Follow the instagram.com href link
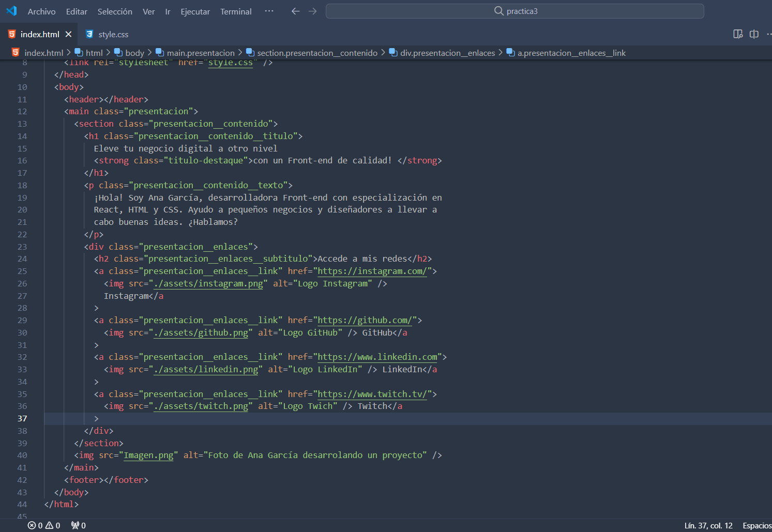The height and width of the screenshot is (532, 772). pyautogui.click(x=372, y=271)
